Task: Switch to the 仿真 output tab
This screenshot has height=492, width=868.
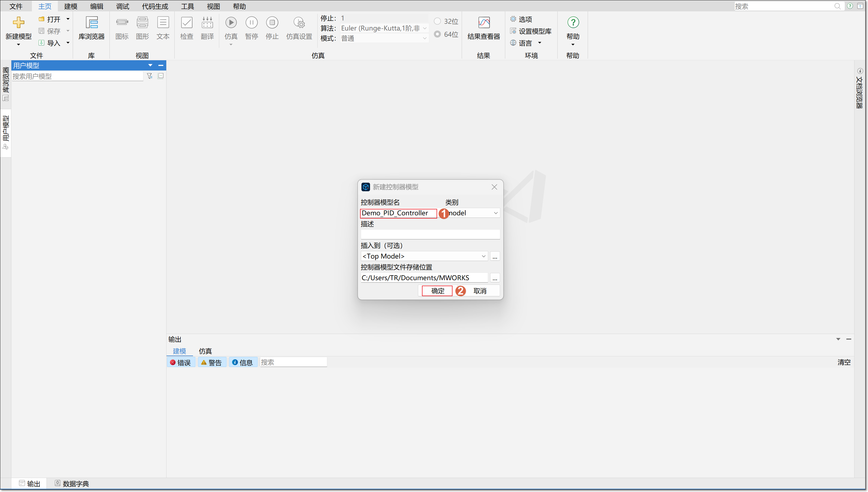Action: click(205, 351)
